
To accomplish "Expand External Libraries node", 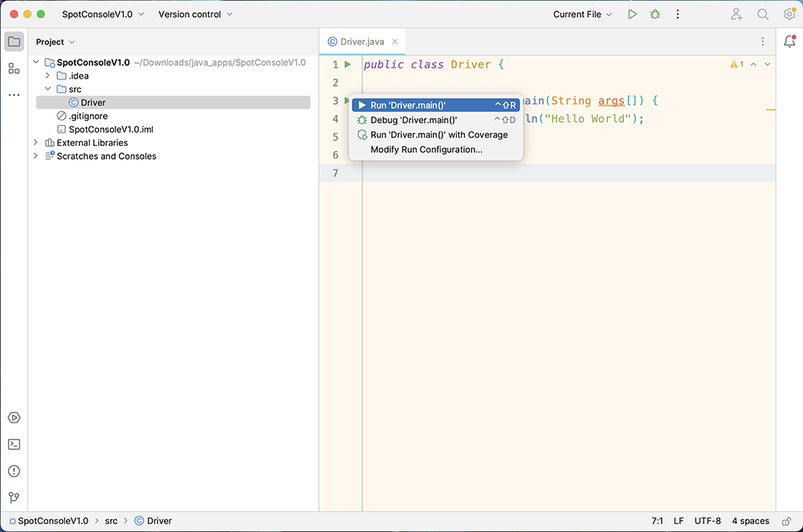I will coord(36,143).
